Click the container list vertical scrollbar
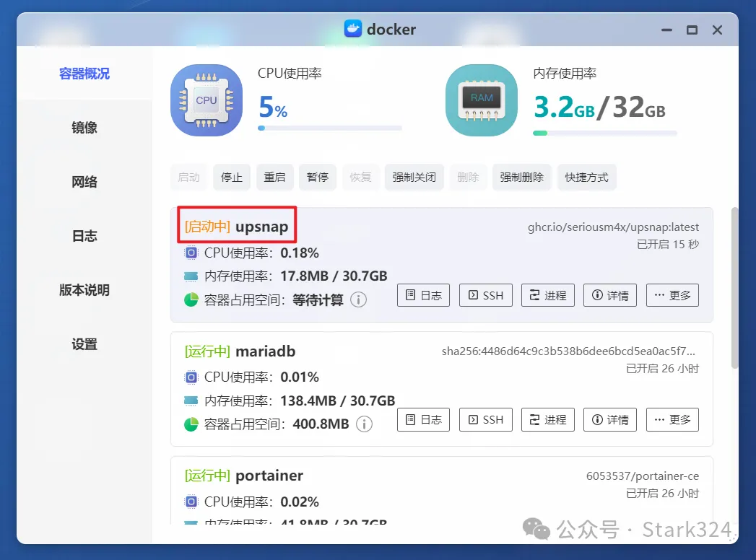This screenshot has height=560, width=756. click(734, 288)
